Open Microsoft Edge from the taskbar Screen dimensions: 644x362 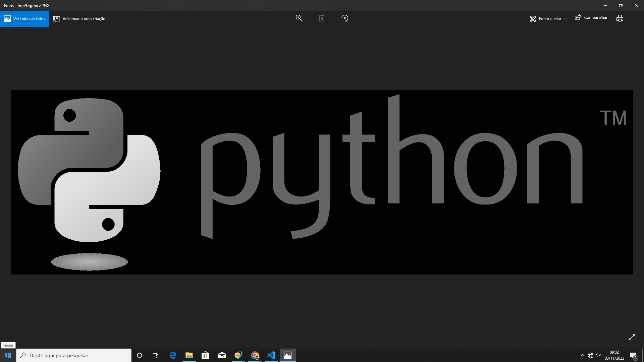(x=173, y=355)
